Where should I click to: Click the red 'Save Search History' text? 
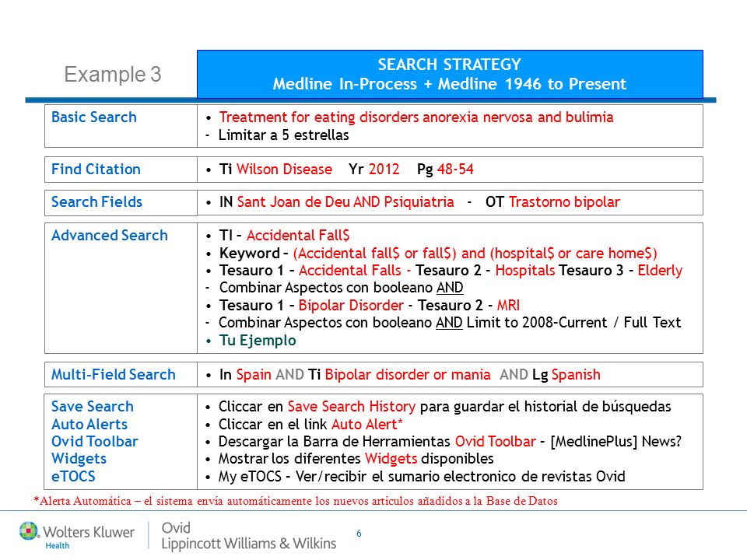click(352, 407)
